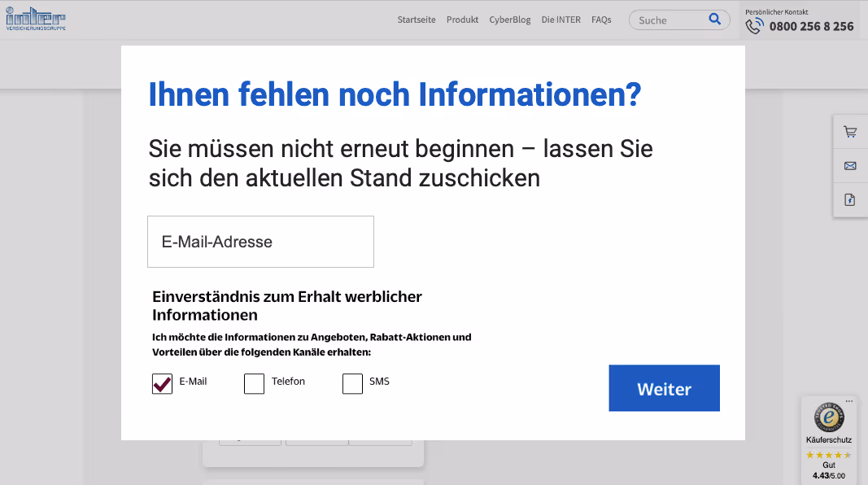Uncheck the E-Mail consent checkbox
The height and width of the screenshot is (485, 868).
(x=161, y=382)
